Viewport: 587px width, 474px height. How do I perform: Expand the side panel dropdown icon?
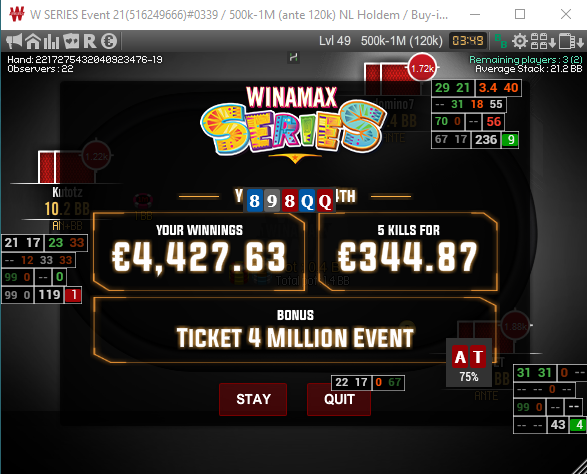(x=571, y=41)
